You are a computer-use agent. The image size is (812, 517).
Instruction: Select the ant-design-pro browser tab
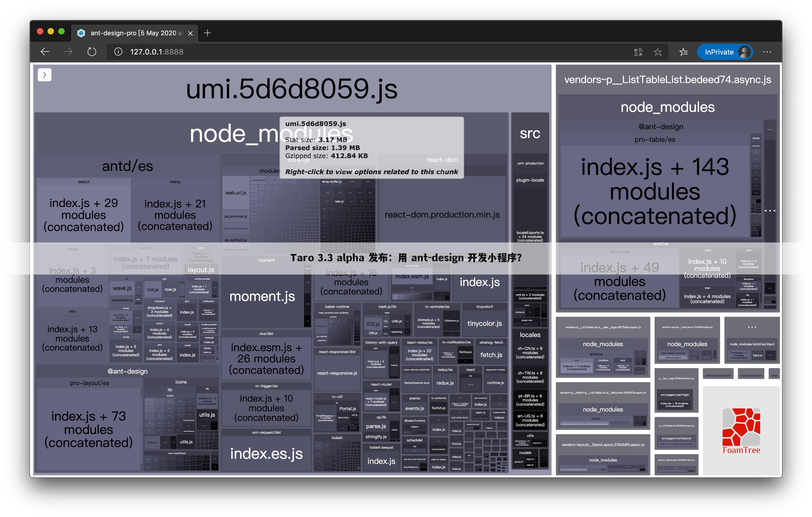[x=135, y=33]
